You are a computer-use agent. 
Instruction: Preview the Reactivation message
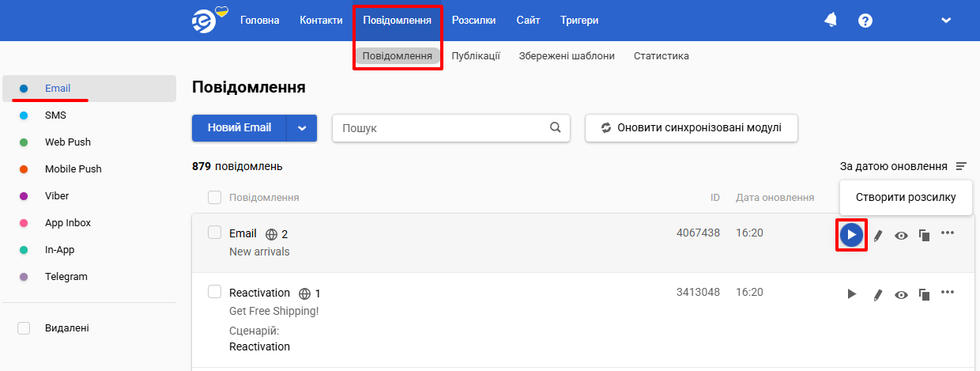pyautogui.click(x=901, y=294)
